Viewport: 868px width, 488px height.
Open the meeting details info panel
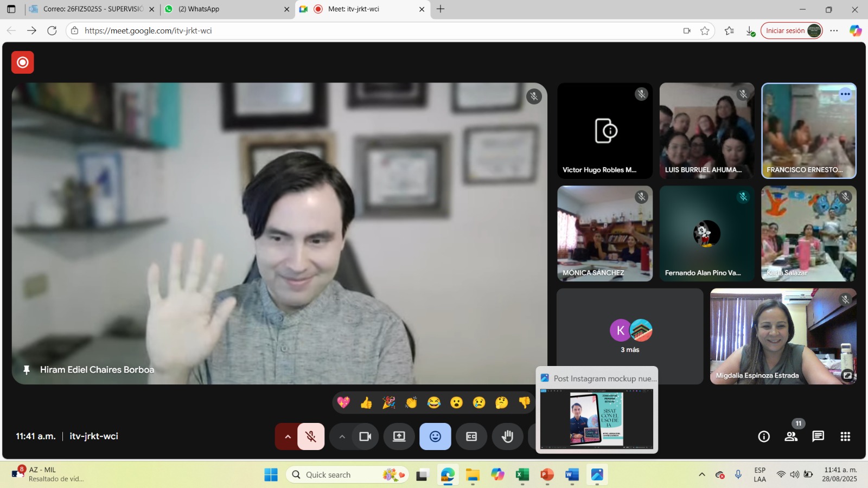pyautogui.click(x=764, y=436)
